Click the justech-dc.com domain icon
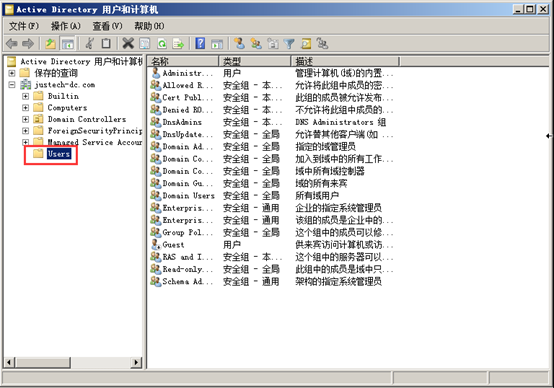Image resolution: width=554 pixels, height=388 pixels. coord(25,85)
